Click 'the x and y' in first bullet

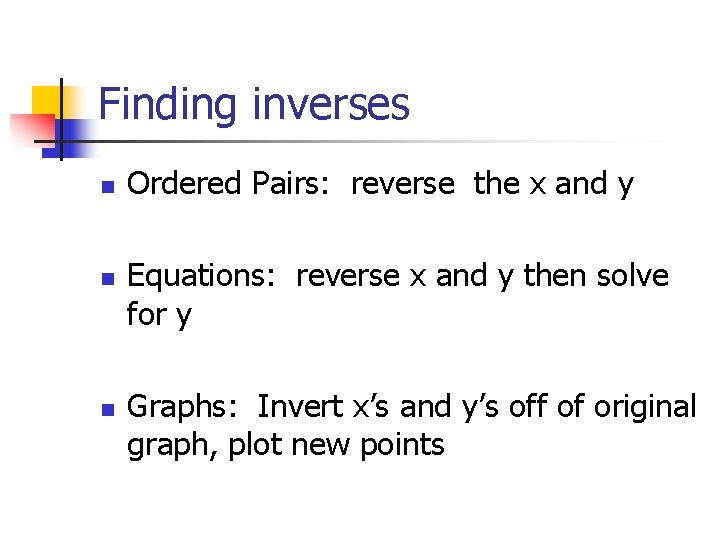(553, 185)
